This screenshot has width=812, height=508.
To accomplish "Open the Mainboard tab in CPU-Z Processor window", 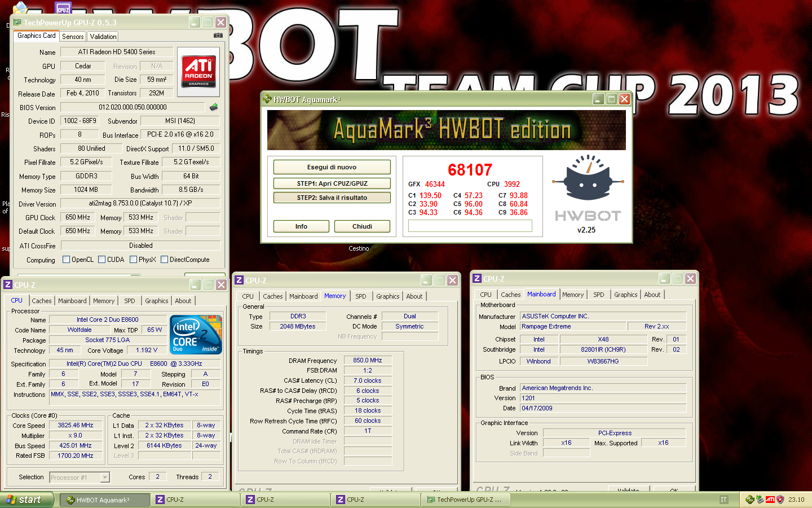I will click(x=73, y=301).
